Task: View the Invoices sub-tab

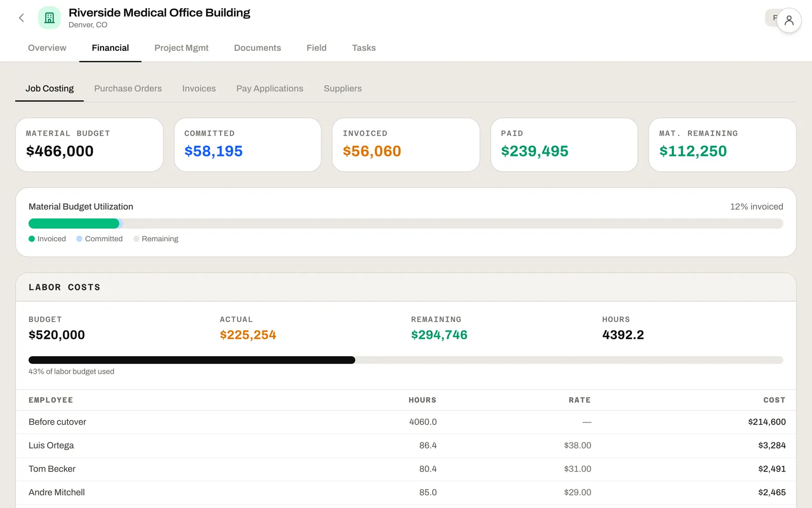Action: point(199,88)
